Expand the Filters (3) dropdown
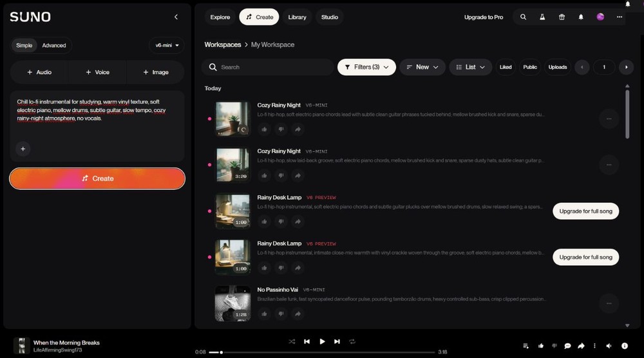Image resolution: width=644 pixels, height=358 pixels. [366, 67]
